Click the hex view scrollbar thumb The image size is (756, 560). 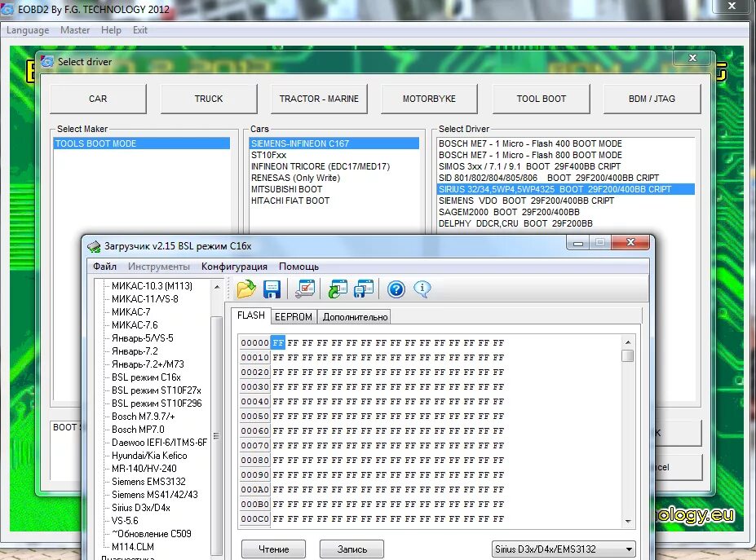[627, 355]
